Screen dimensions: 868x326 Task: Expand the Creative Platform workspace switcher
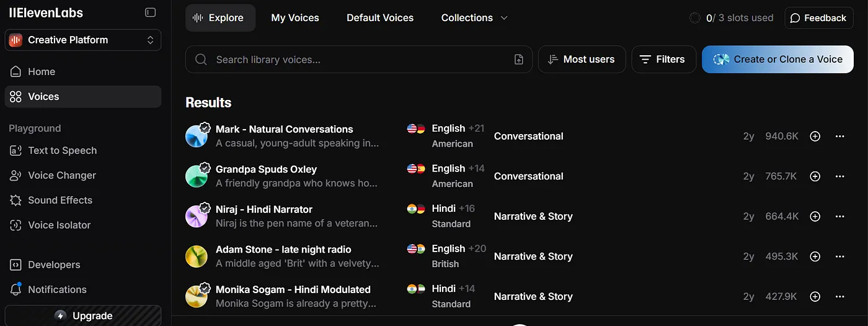83,40
